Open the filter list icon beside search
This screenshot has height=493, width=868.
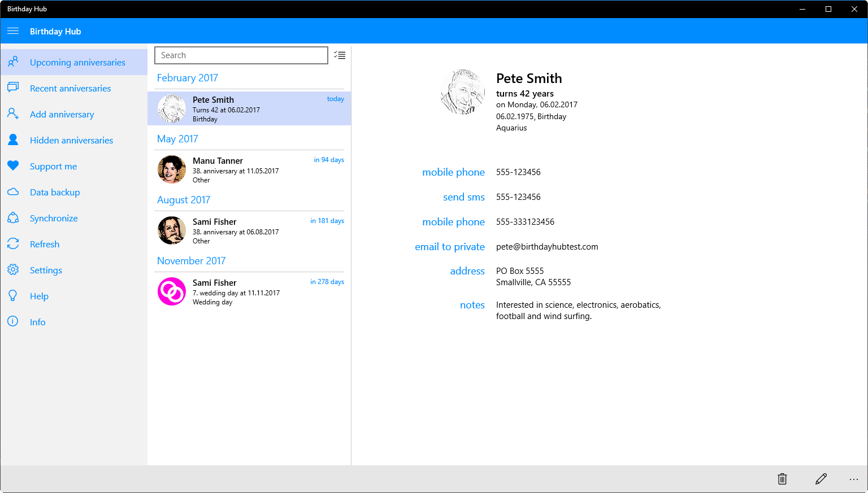(x=340, y=55)
